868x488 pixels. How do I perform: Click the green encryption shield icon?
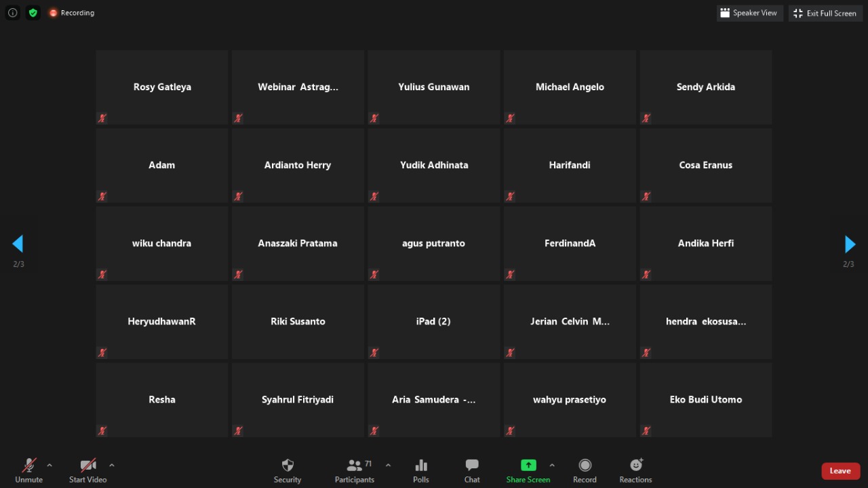33,13
